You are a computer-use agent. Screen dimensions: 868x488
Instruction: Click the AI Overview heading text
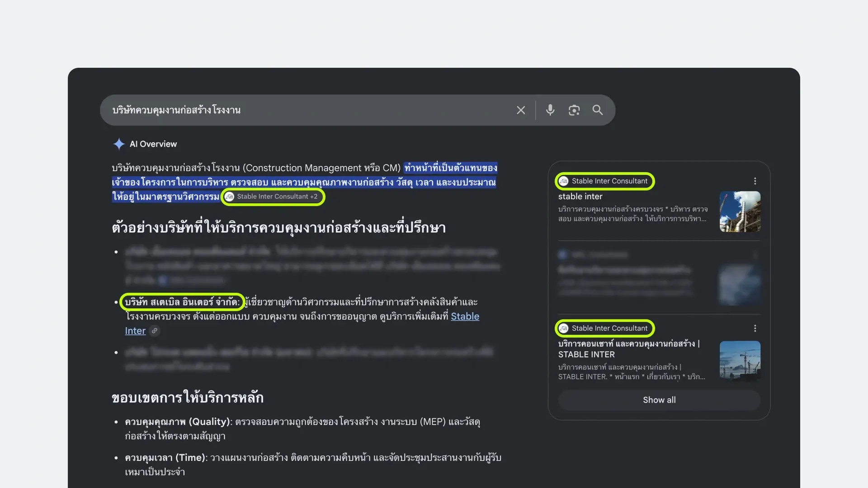pos(153,144)
